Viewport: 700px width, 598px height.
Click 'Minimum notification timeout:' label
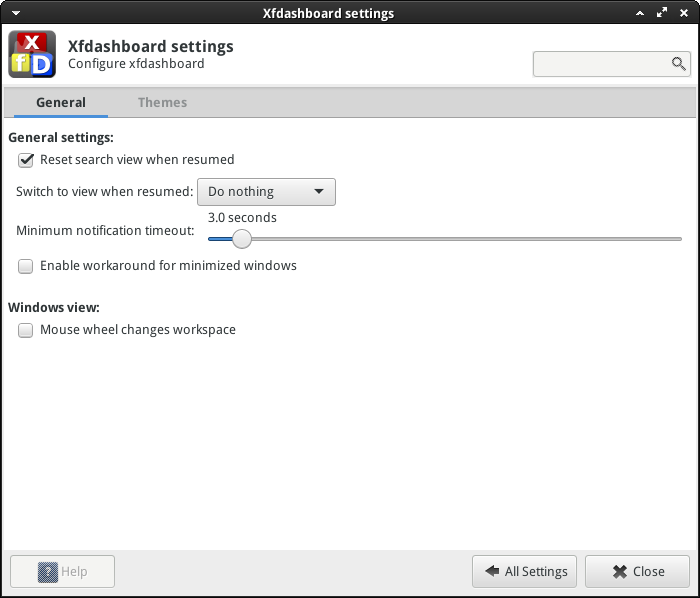pyautogui.click(x=105, y=231)
